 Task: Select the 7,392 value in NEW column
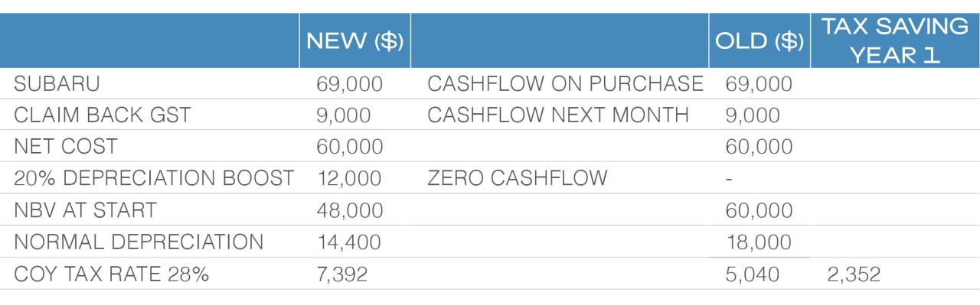[x=341, y=274]
